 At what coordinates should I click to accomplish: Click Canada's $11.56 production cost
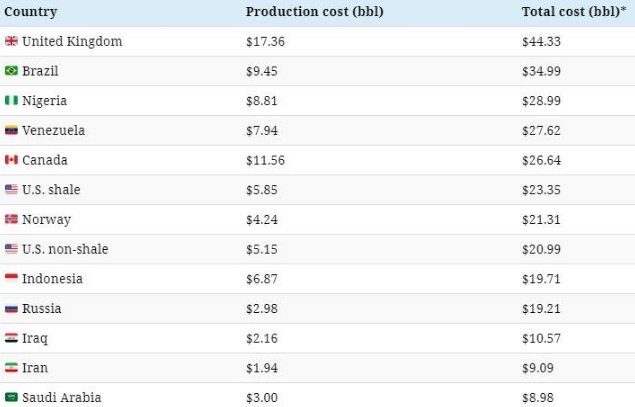(x=266, y=160)
